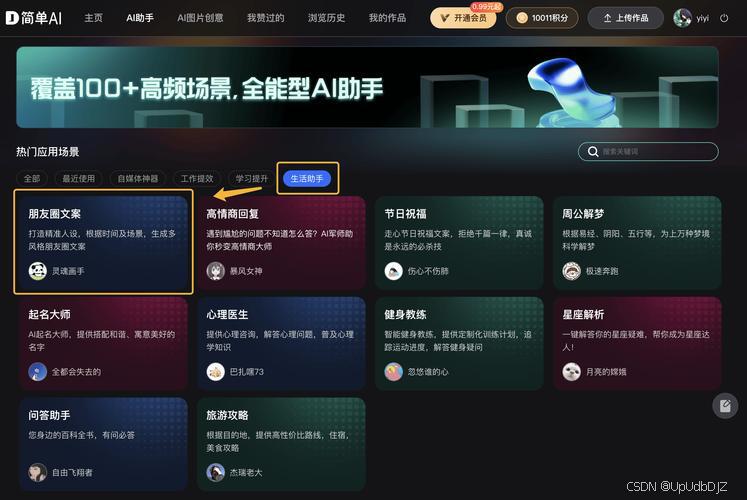Open the AI图片创意 menu item
The image size is (747, 500).
(x=200, y=18)
